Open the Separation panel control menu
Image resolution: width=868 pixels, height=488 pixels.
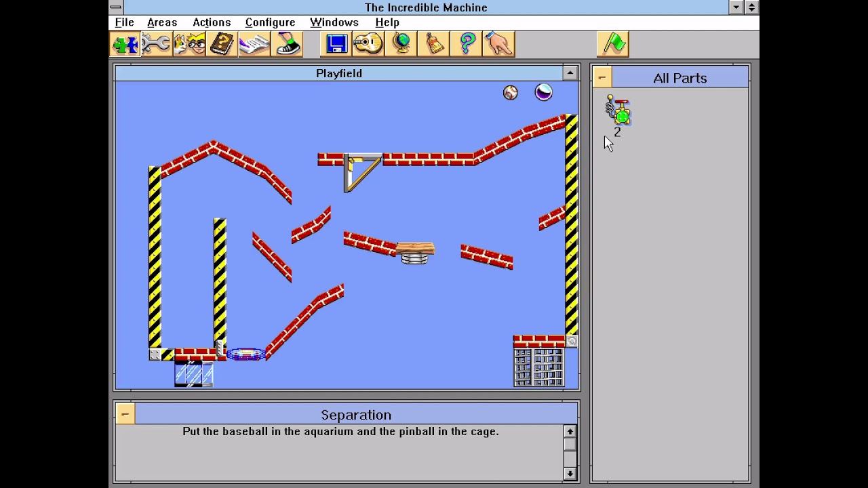[x=125, y=414]
